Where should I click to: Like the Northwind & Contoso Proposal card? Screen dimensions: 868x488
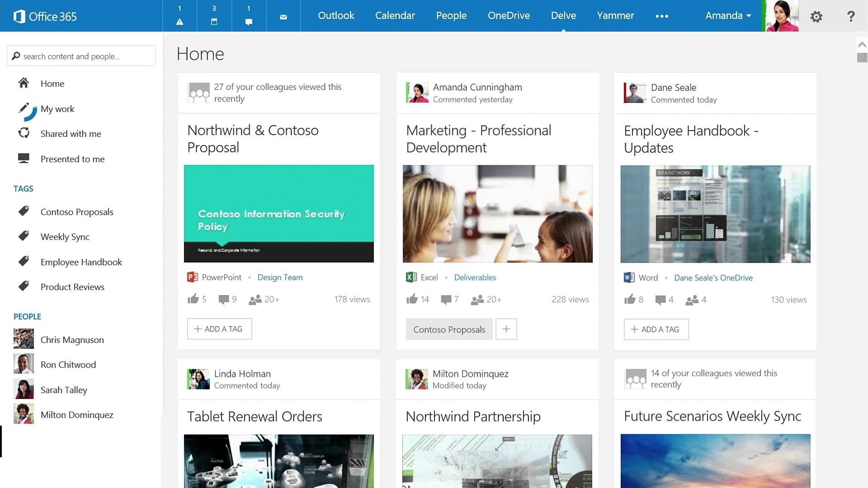click(193, 299)
